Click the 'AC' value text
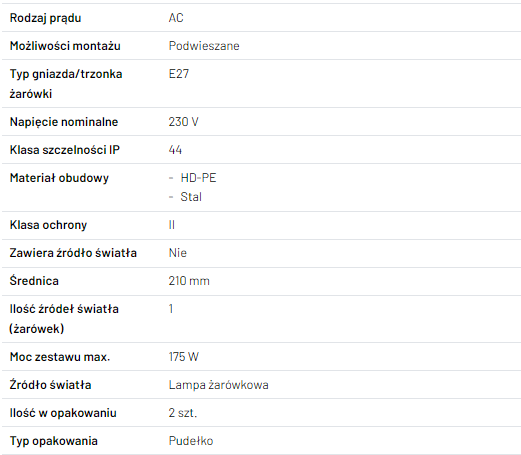This screenshot has width=521, height=455. point(176,18)
